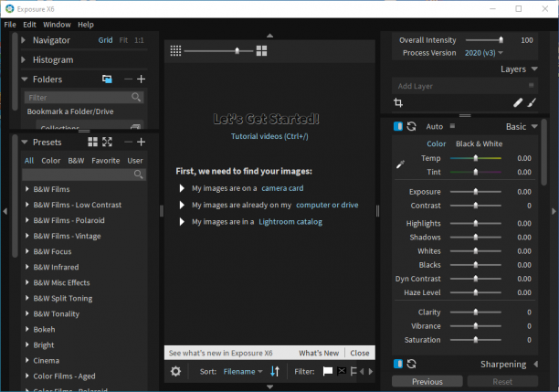Screen dimensions: 559x392
Task: Collapse the Presets panel
Action: [25, 142]
